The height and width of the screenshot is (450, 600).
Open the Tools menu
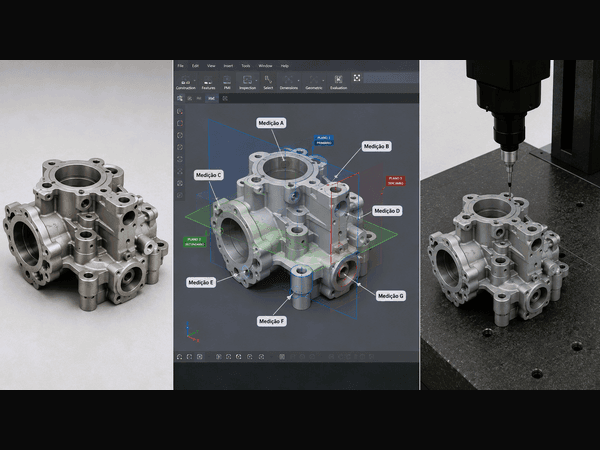point(246,66)
